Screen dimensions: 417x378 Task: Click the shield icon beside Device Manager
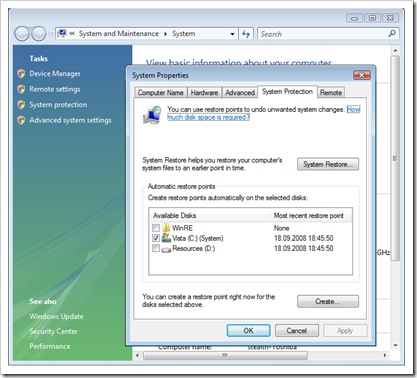point(21,73)
